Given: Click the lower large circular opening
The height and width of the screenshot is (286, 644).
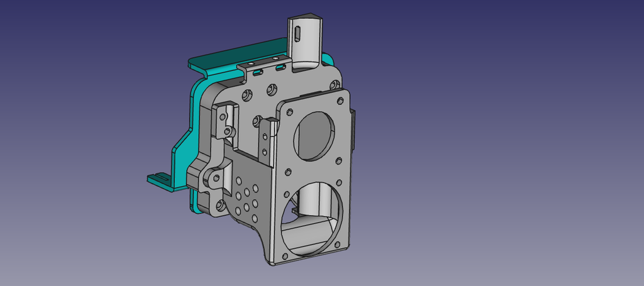Looking at the screenshot, I should point(312,219).
